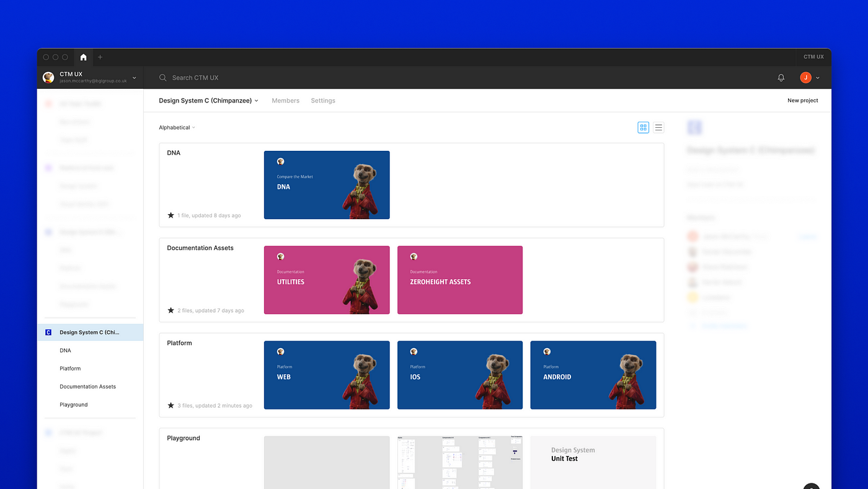Click the Platform project heading
The image size is (868, 489).
click(179, 343)
